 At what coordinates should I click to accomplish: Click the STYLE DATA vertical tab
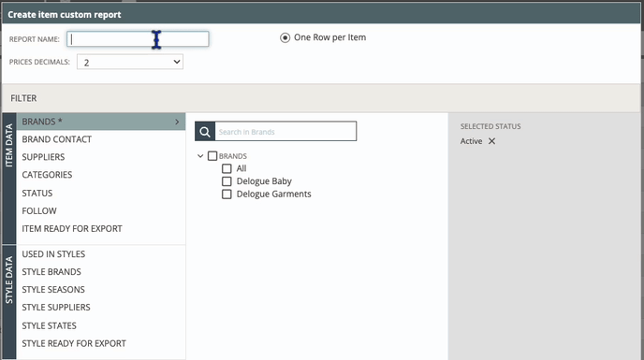(9, 303)
